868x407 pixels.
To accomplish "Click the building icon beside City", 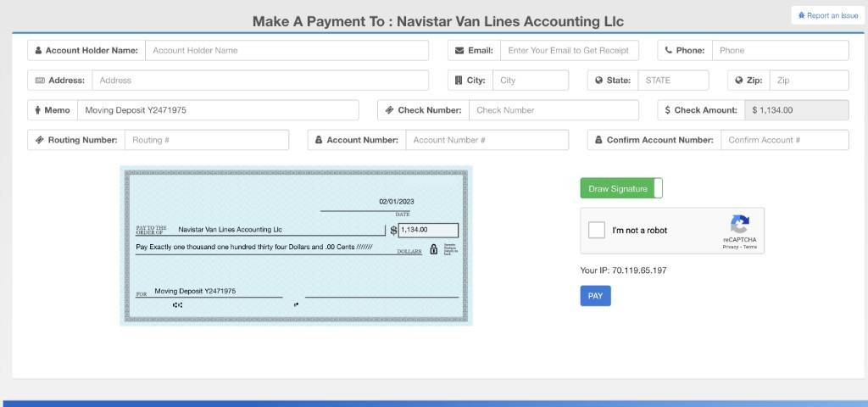I will pos(459,81).
